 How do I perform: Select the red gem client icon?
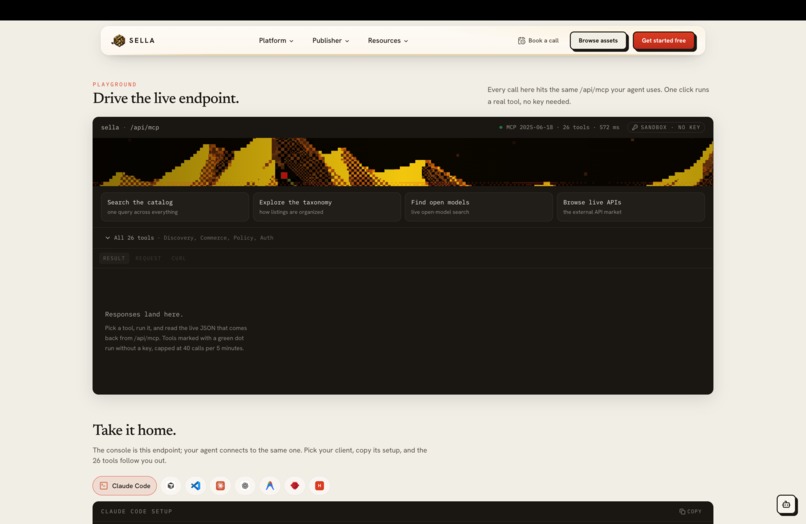point(295,485)
